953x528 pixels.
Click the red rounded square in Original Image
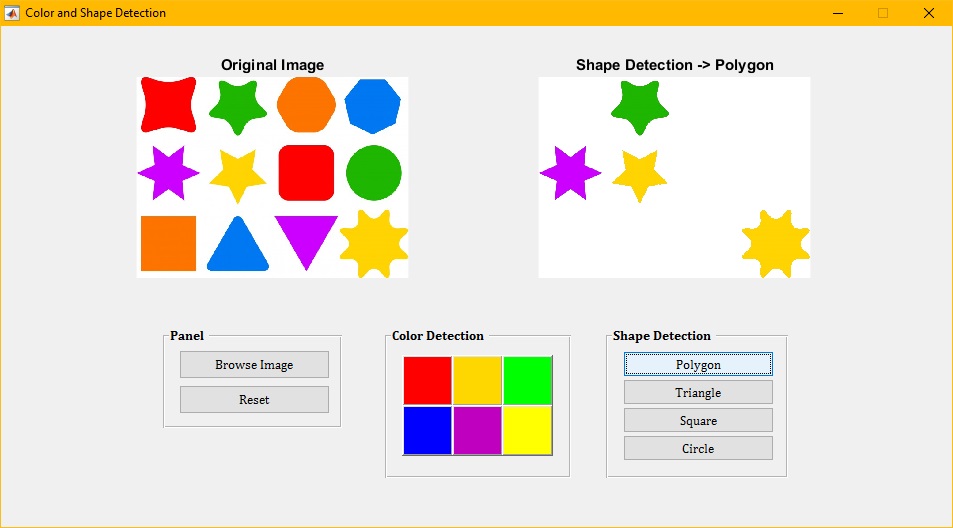[x=305, y=173]
